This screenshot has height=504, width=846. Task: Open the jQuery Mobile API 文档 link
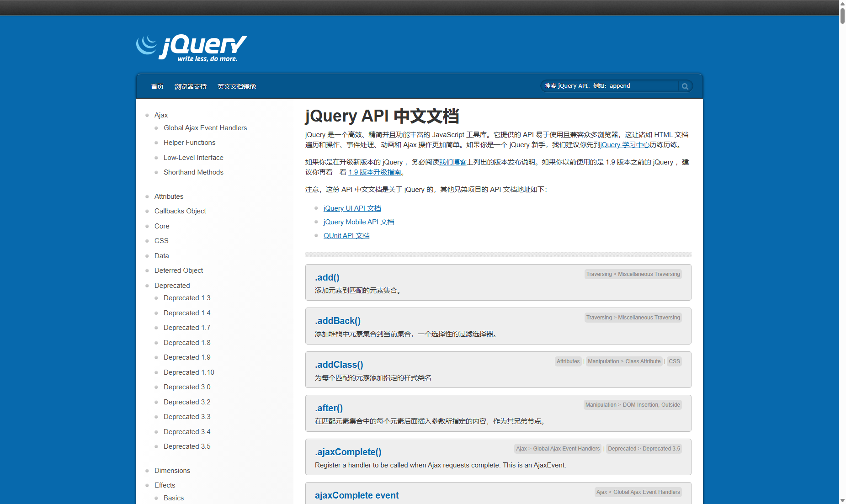[x=359, y=222]
